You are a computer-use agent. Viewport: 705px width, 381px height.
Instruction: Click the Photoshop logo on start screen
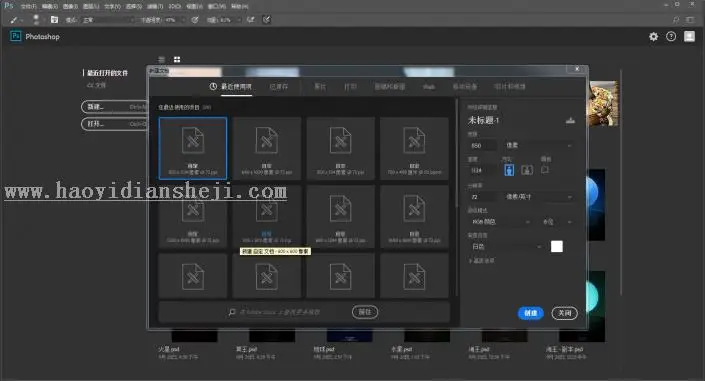coord(16,36)
